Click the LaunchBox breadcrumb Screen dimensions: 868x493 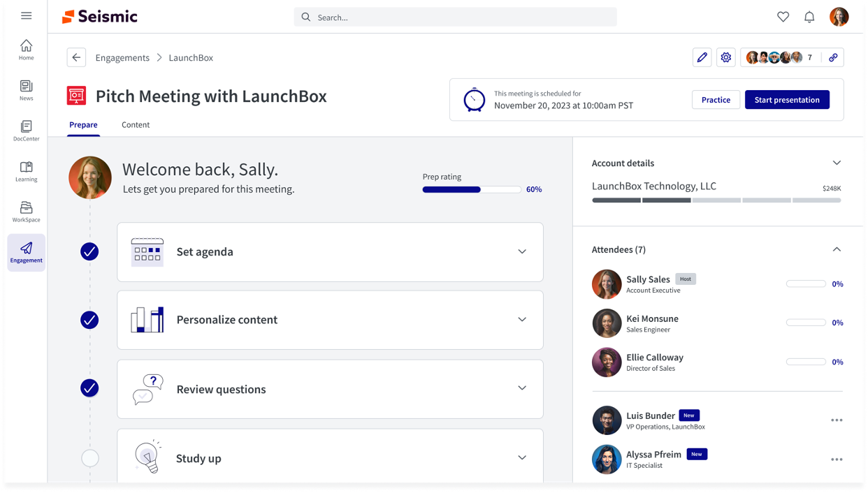pos(191,58)
